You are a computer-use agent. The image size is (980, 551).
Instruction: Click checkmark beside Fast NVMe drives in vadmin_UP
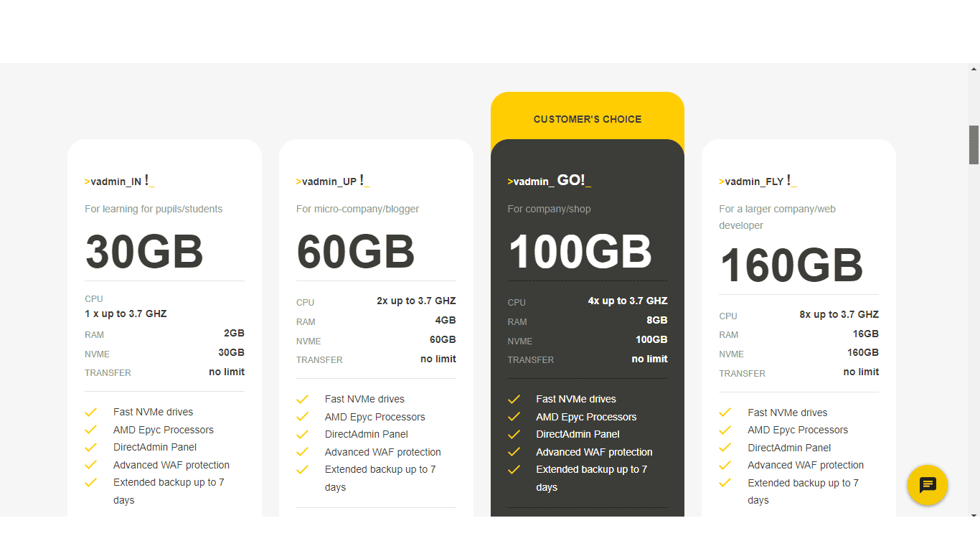(x=302, y=399)
